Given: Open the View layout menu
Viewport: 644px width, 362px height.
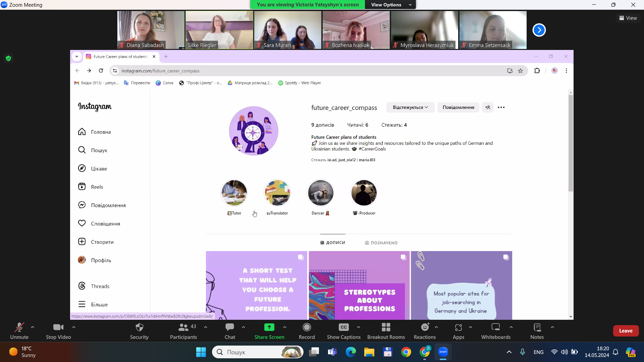Looking at the screenshot, I should tap(628, 18).
